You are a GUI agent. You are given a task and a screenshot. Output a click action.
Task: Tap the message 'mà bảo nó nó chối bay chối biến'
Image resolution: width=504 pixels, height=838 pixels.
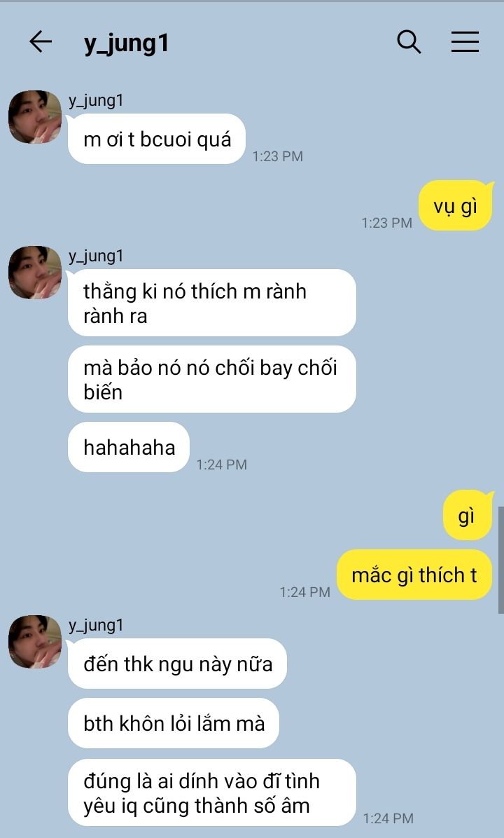pos(211,380)
